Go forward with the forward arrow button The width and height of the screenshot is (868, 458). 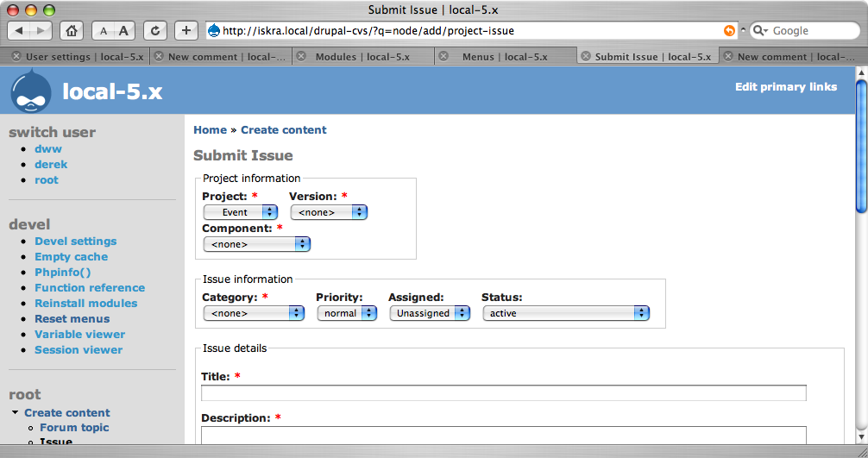click(41, 30)
